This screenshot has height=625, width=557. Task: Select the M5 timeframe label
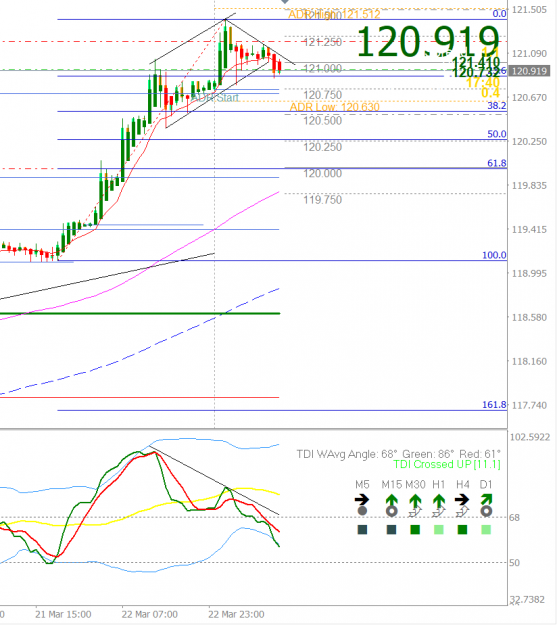pyautogui.click(x=362, y=485)
